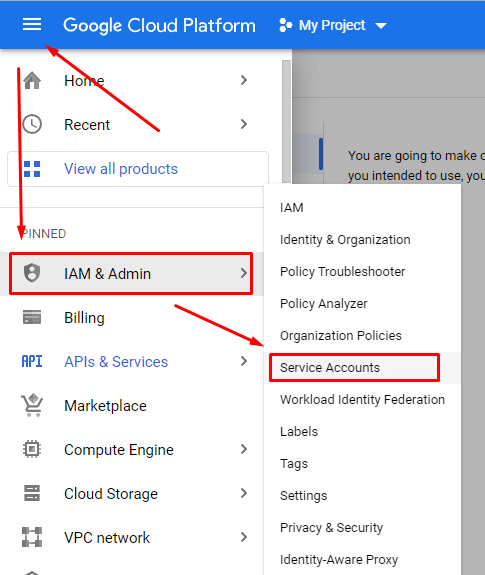Expand the Cloud Storage chevron

[244, 493]
